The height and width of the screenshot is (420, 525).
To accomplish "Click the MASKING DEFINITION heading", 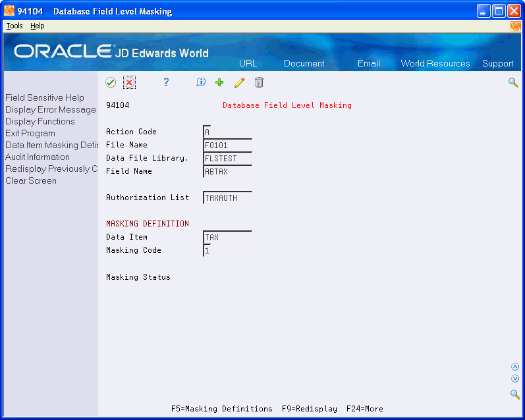I will pos(148,224).
